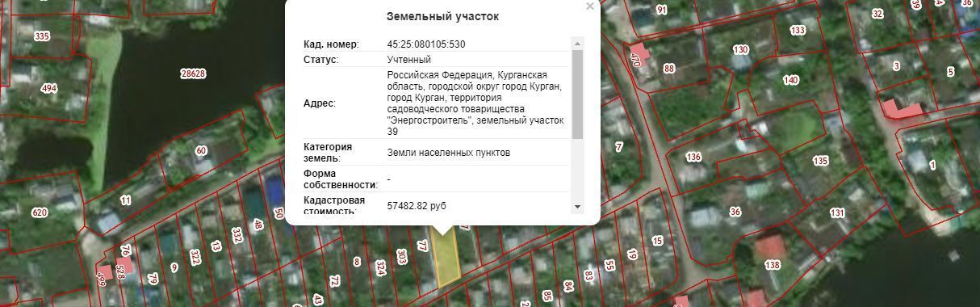Select parcel 8 on the map
This screenshot has width=980, height=307.
click(357, 262)
